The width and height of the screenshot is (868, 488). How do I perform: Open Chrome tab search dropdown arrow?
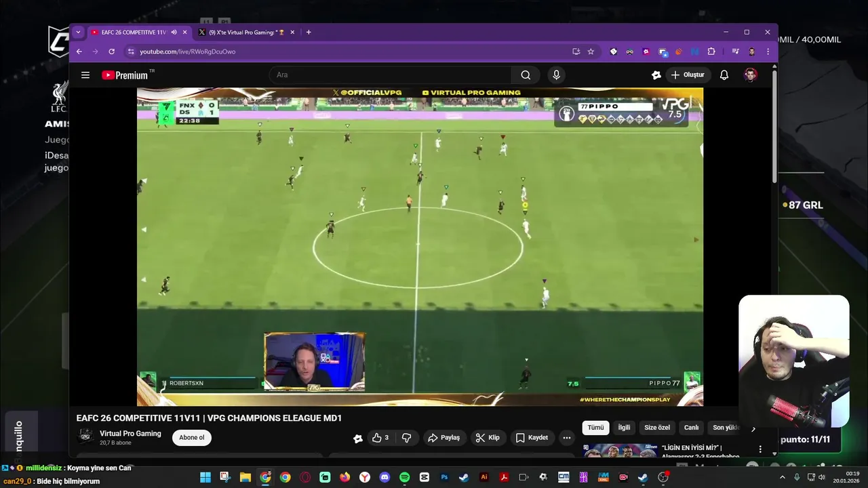78,32
